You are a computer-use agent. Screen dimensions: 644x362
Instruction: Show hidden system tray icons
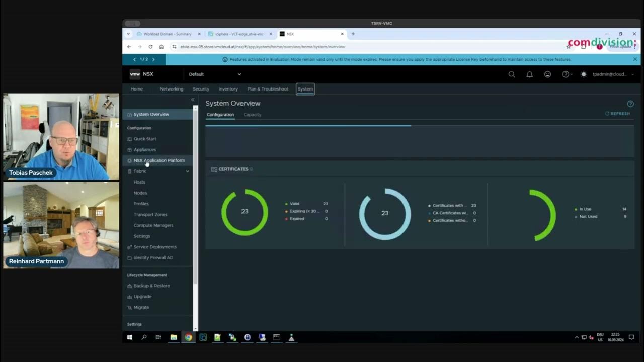click(x=577, y=337)
